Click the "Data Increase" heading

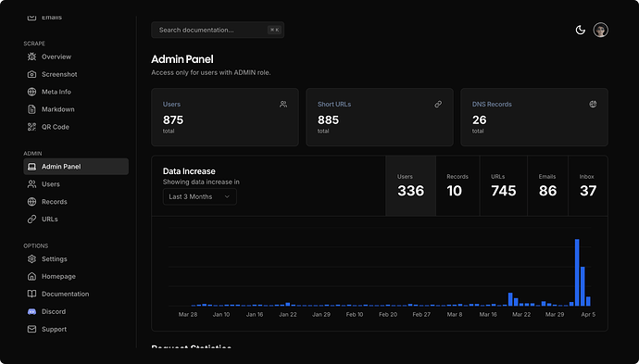[189, 171]
